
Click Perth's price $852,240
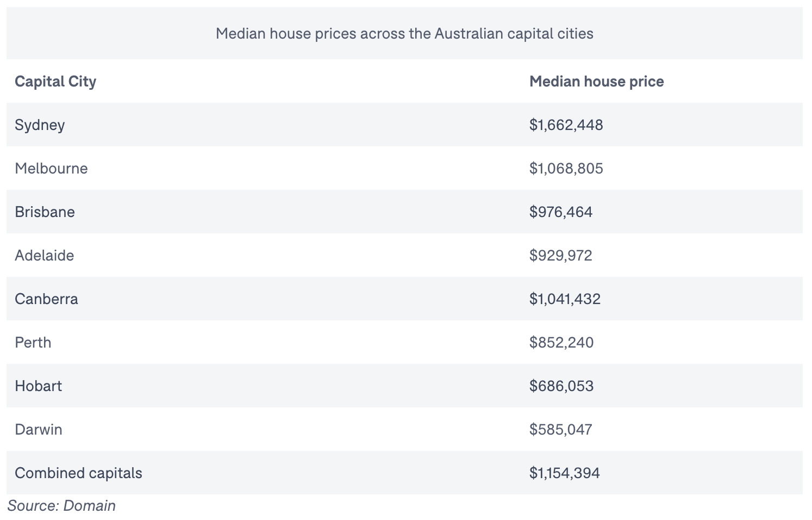561,343
